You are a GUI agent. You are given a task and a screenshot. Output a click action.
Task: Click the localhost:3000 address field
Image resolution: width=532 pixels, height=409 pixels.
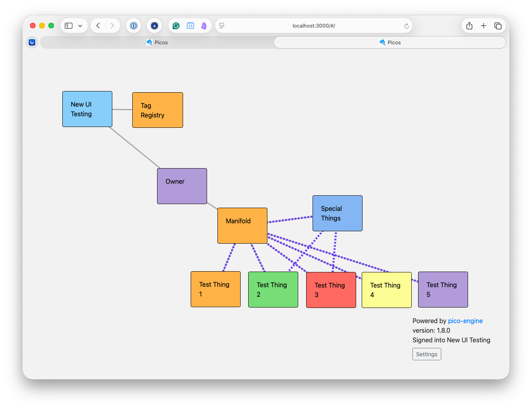pos(314,26)
